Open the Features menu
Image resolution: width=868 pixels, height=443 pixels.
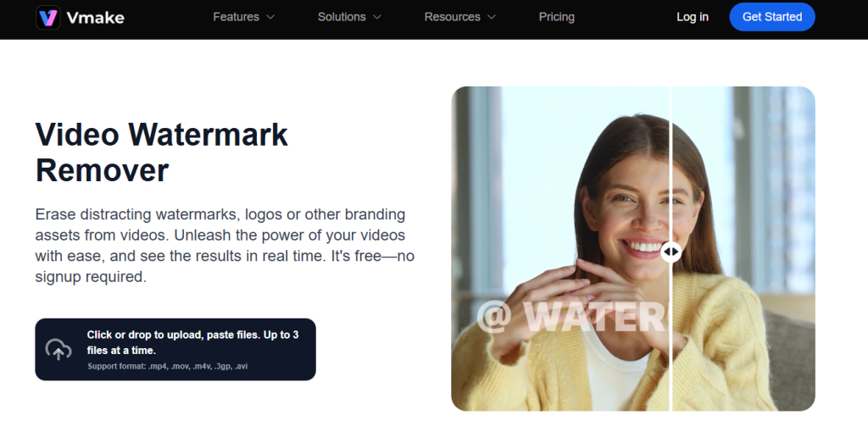(236, 17)
